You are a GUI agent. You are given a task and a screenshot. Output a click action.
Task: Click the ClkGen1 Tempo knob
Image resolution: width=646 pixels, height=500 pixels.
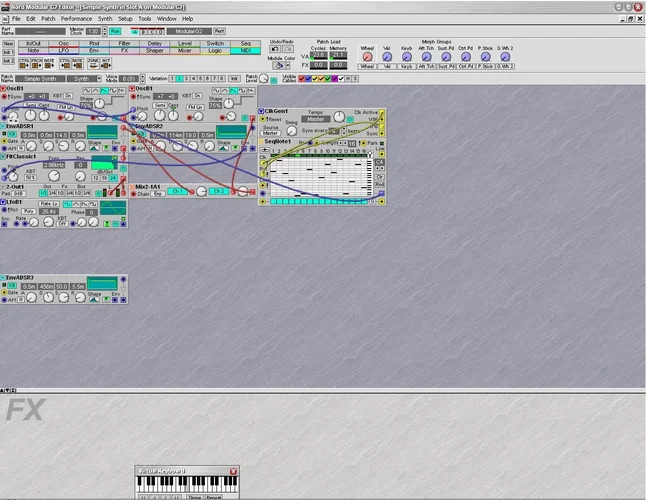(x=339, y=117)
